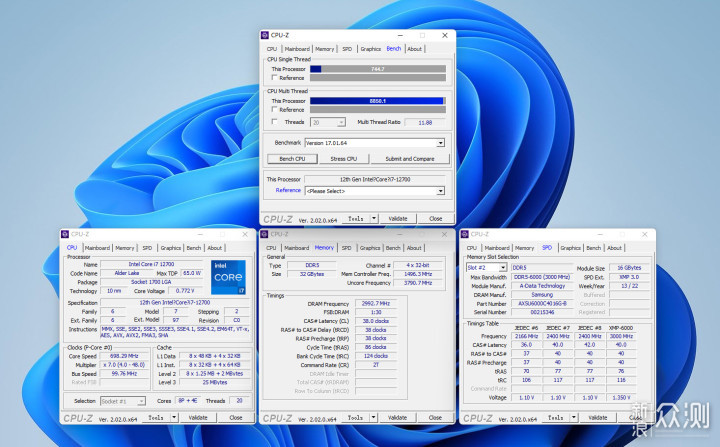Viewport: 720px width, 447px height.
Task: Click the Stress CPU button
Action: [344, 158]
